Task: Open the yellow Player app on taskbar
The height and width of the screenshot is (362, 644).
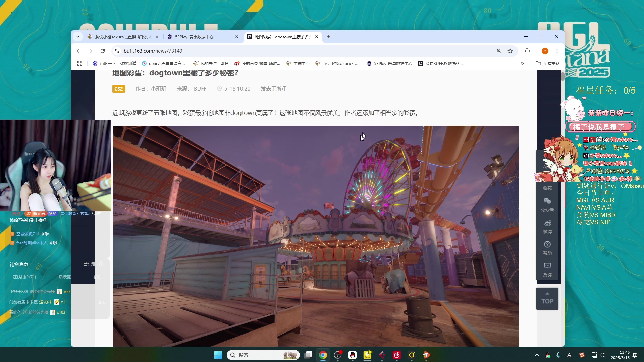Action: click(367, 355)
